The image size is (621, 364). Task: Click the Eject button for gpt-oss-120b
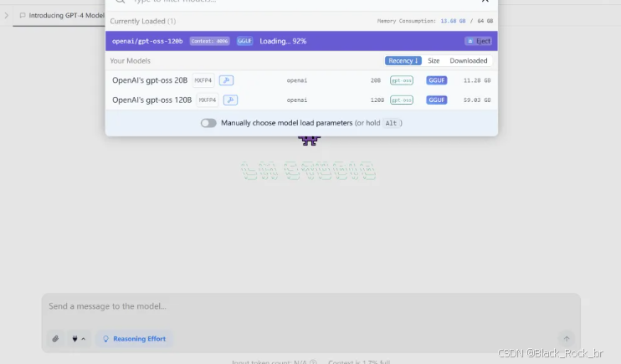(x=479, y=41)
